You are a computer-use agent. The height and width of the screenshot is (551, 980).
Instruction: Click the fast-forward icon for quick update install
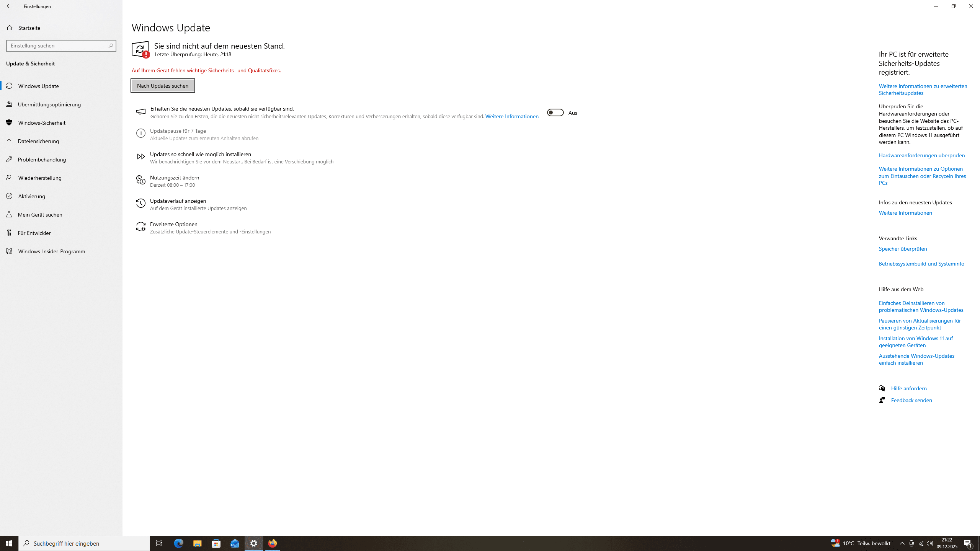tap(140, 157)
